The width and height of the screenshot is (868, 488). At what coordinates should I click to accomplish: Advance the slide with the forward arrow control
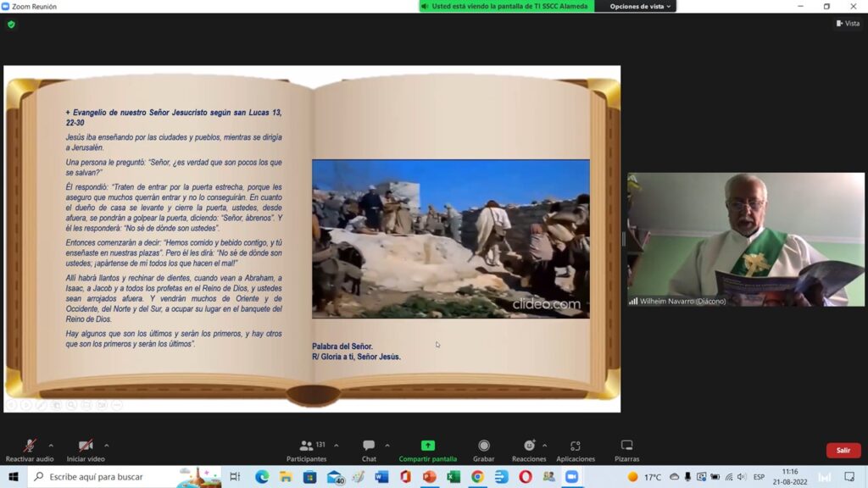point(26,405)
